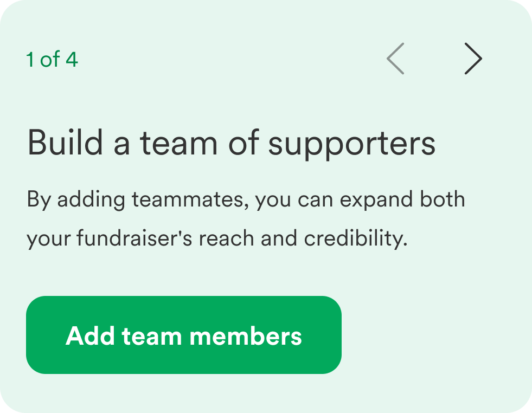Click the "fundraiser's reach and credibility" text
The image size is (532, 413).
(217, 238)
